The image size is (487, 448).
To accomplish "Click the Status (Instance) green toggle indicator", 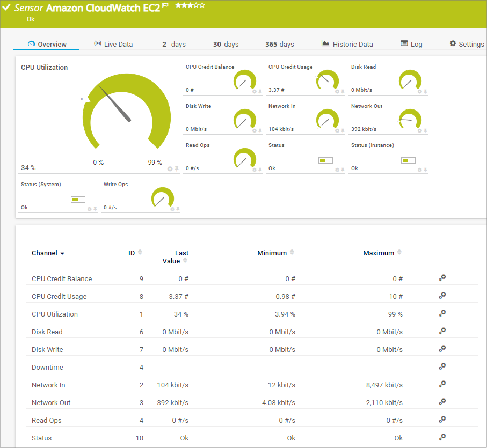I will tap(408, 160).
